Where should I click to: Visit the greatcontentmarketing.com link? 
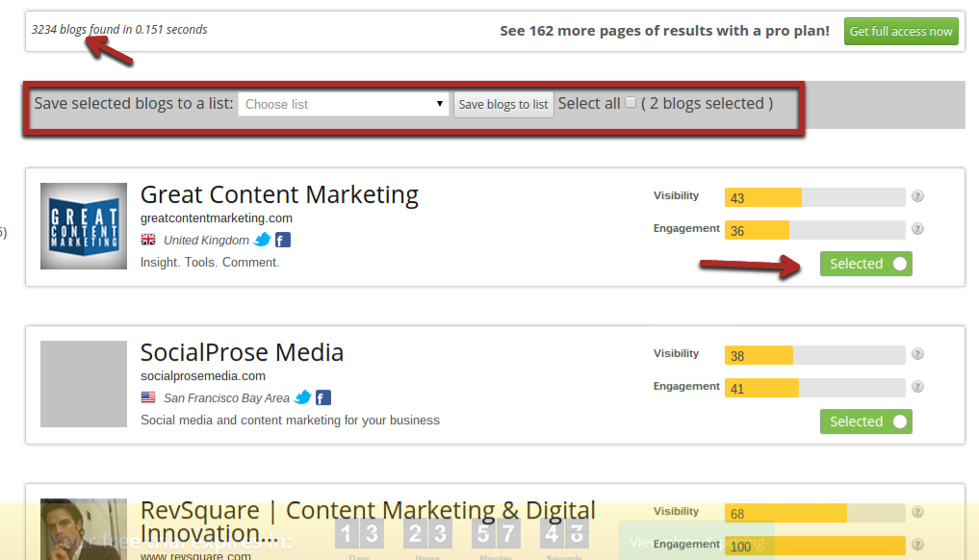[216, 217]
